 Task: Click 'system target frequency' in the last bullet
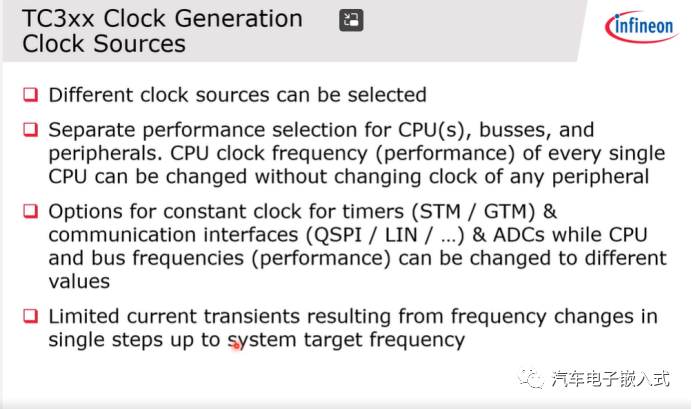[x=350, y=340]
